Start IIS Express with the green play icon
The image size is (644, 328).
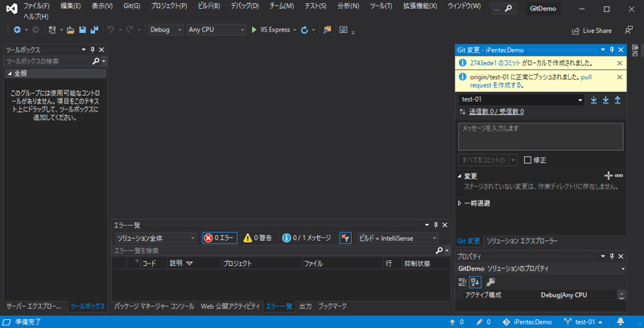point(254,30)
